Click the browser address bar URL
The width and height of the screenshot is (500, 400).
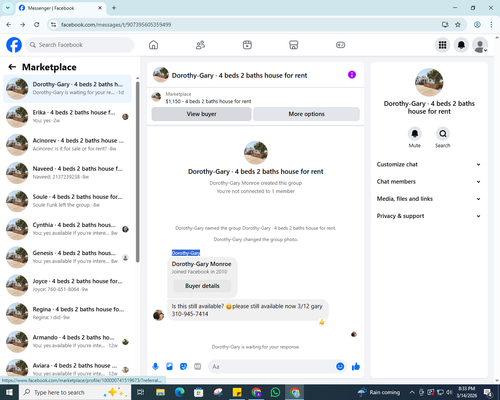coord(116,25)
